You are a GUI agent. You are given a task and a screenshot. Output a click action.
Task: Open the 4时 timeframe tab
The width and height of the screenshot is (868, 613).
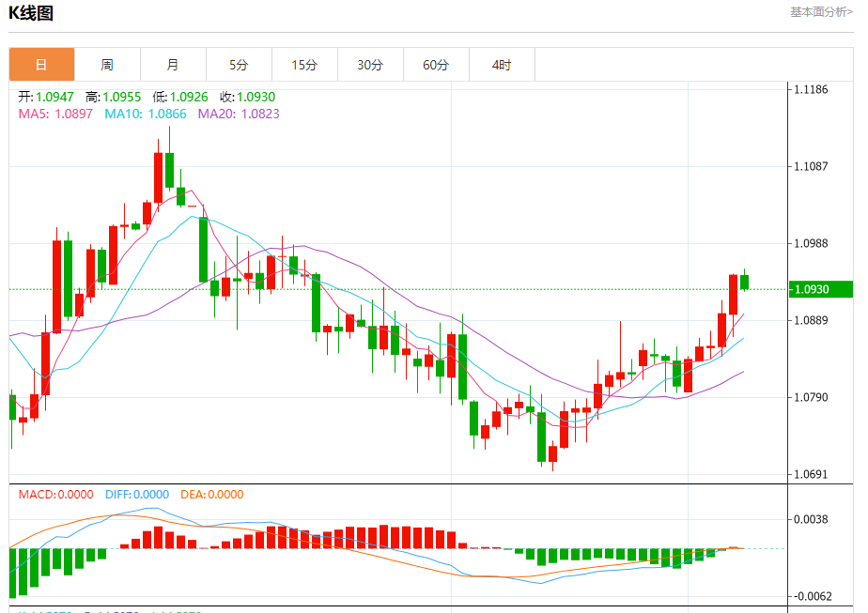[x=502, y=65]
